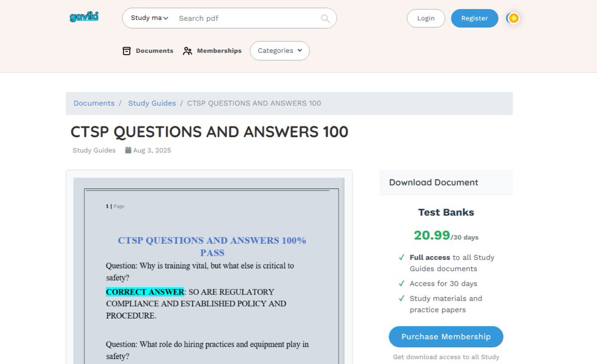The image size is (597, 364).
Task: Click the 20.99 price text
Action: point(432,235)
